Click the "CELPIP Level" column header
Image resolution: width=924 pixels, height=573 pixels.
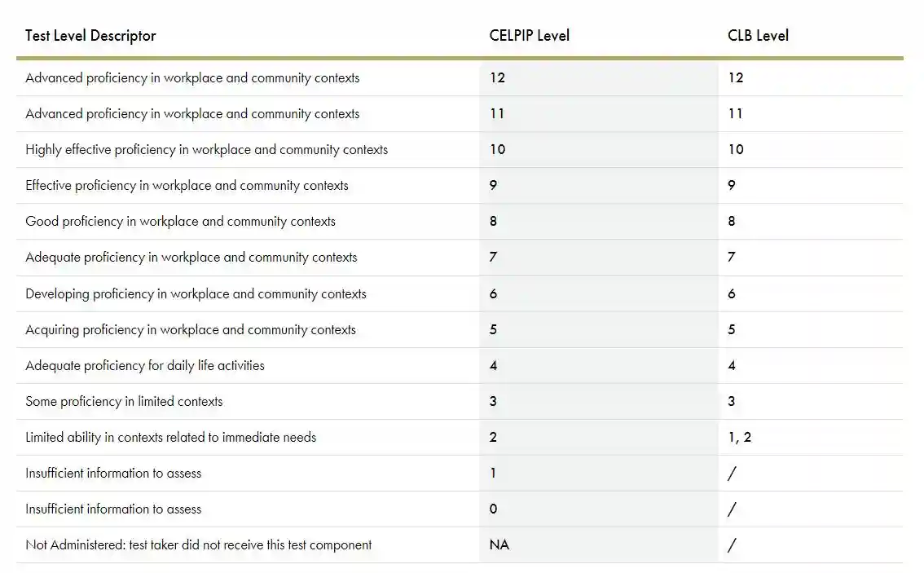(x=529, y=36)
